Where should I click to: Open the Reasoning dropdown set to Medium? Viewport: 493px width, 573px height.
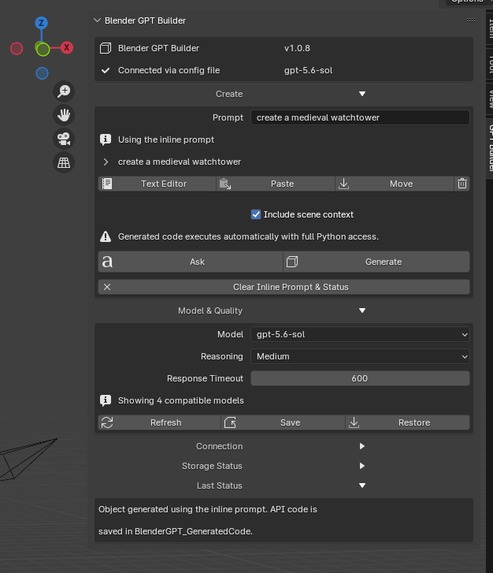[x=360, y=356]
